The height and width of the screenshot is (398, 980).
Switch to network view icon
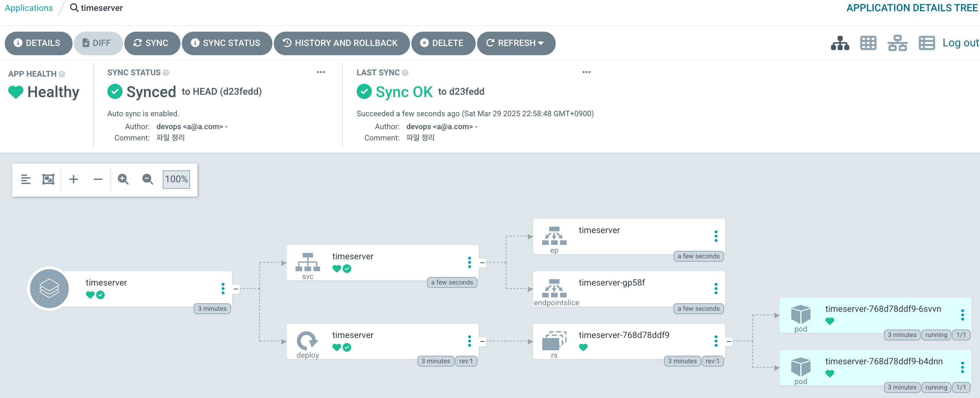(898, 43)
